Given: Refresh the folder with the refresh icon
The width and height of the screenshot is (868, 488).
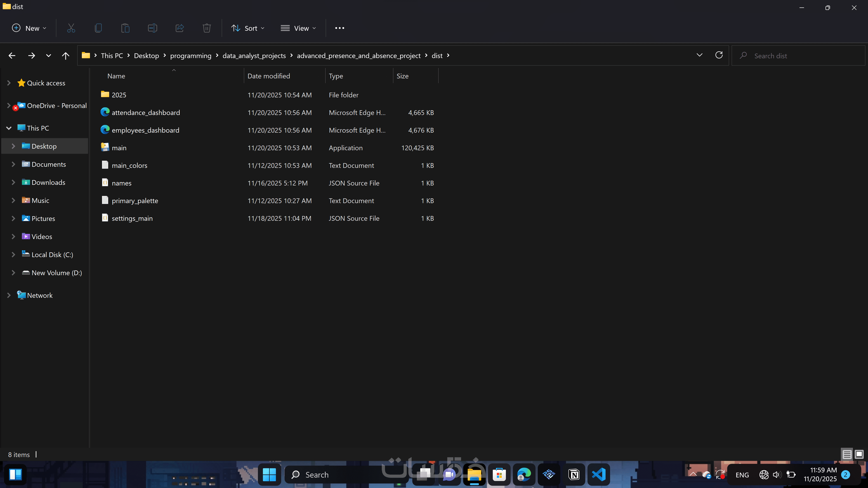Looking at the screenshot, I should pyautogui.click(x=719, y=55).
